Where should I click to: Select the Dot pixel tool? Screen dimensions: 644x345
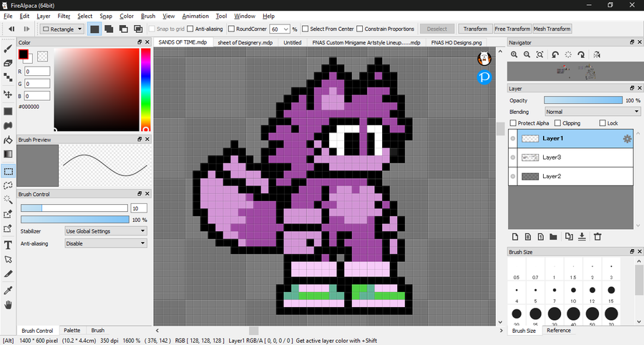tap(8, 77)
